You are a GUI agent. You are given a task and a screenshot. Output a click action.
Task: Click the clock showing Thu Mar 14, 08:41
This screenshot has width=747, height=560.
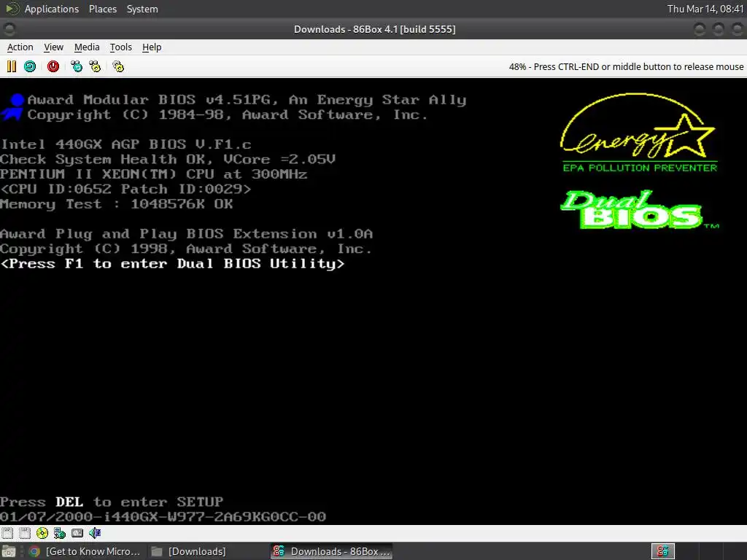pyautogui.click(x=705, y=9)
